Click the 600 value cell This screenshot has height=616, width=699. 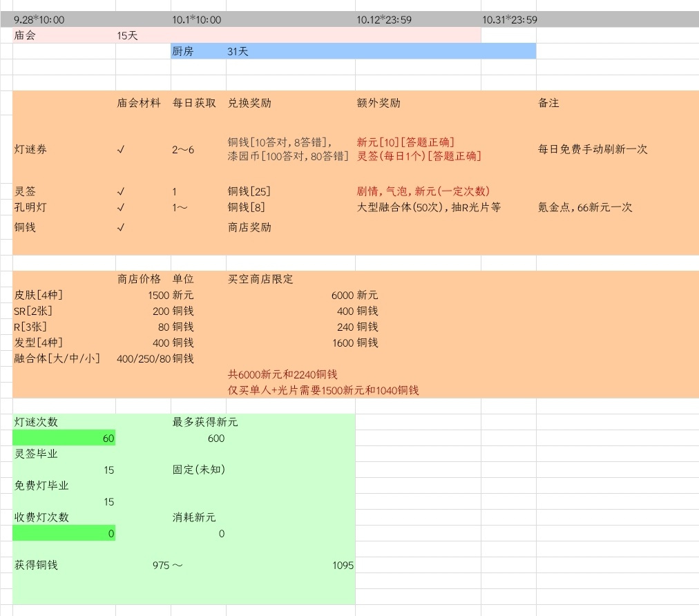(216, 438)
